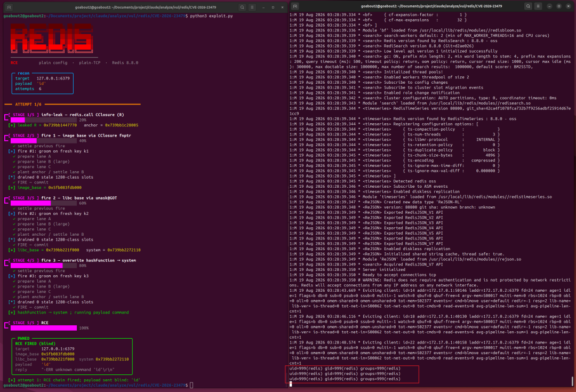Click the right terminal window title text
The image size is (576, 392).
point(431,6)
